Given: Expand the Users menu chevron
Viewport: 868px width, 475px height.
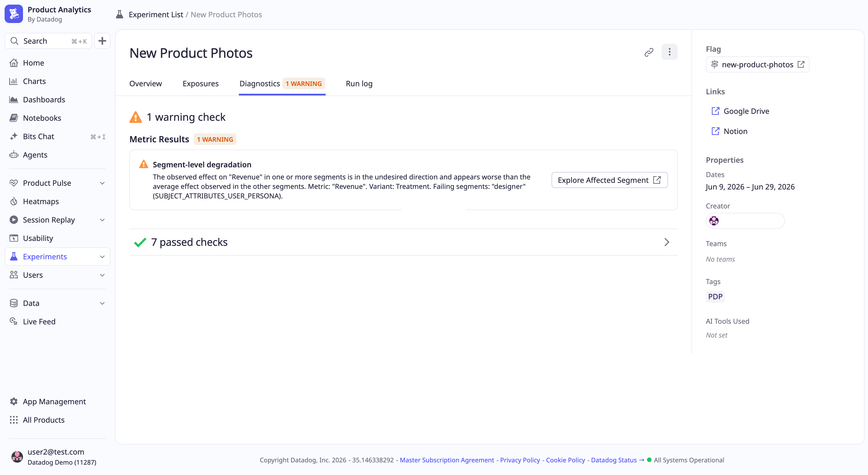Looking at the screenshot, I should [x=102, y=275].
